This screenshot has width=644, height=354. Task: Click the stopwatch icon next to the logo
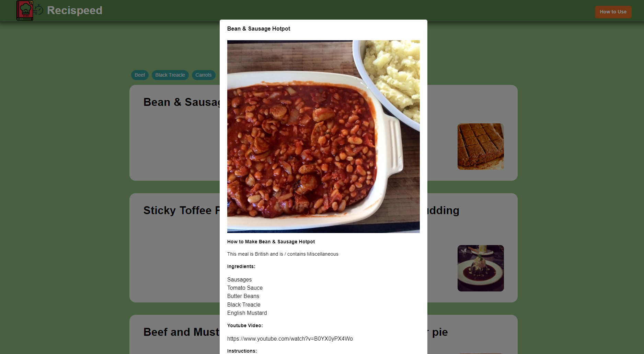38,10
